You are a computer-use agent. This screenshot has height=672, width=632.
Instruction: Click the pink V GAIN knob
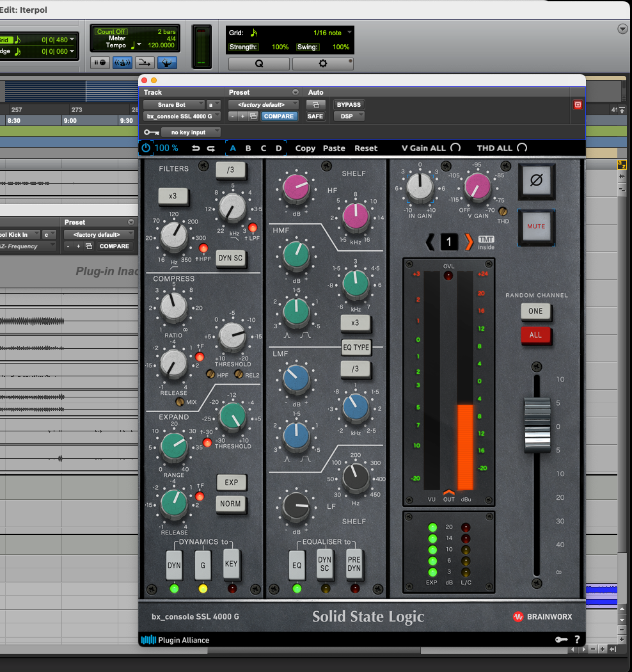pyautogui.click(x=477, y=187)
